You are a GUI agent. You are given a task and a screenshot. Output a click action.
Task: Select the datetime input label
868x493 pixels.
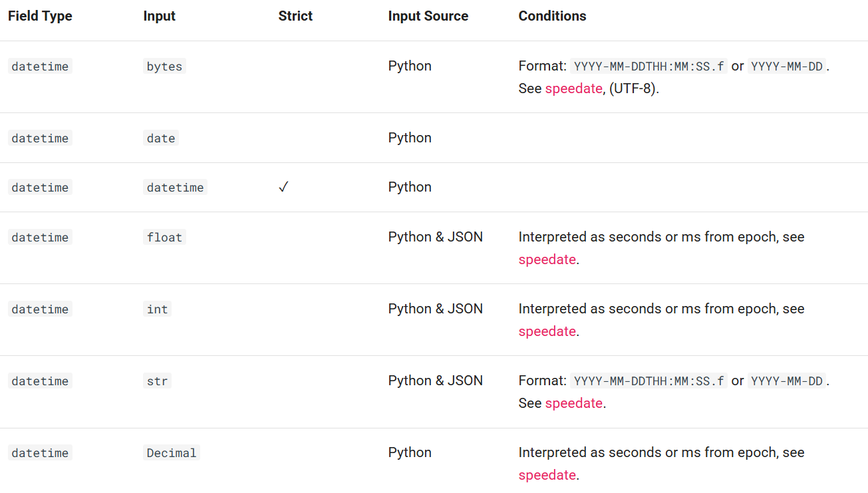175,187
